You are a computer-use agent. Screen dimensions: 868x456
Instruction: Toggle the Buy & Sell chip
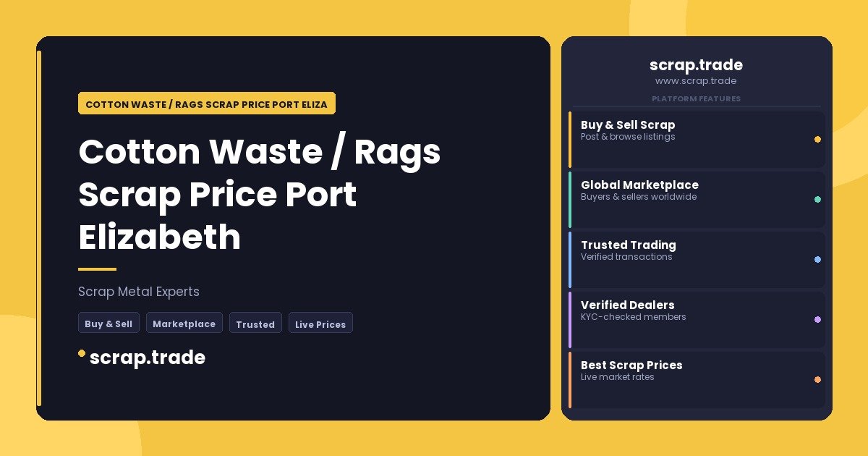(109, 323)
